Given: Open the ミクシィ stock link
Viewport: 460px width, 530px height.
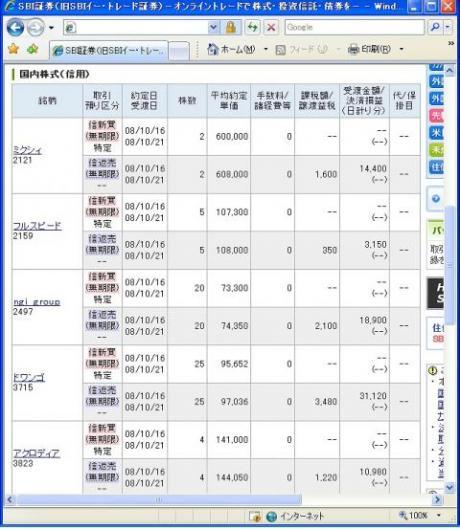Looking at the screenshot, I should tap(27, 150).
